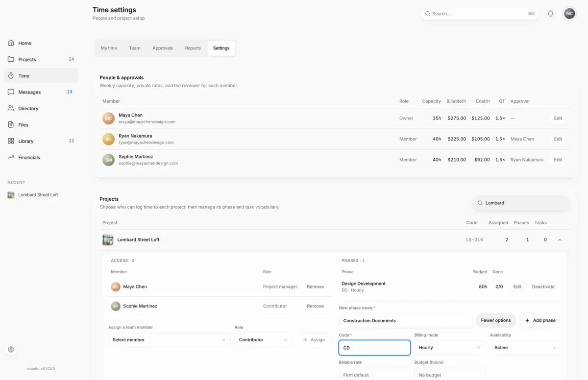This screenshot has width=588, height=380.
Task: Edit Ryan Nakamura's member settings
Action: [558, 139]
